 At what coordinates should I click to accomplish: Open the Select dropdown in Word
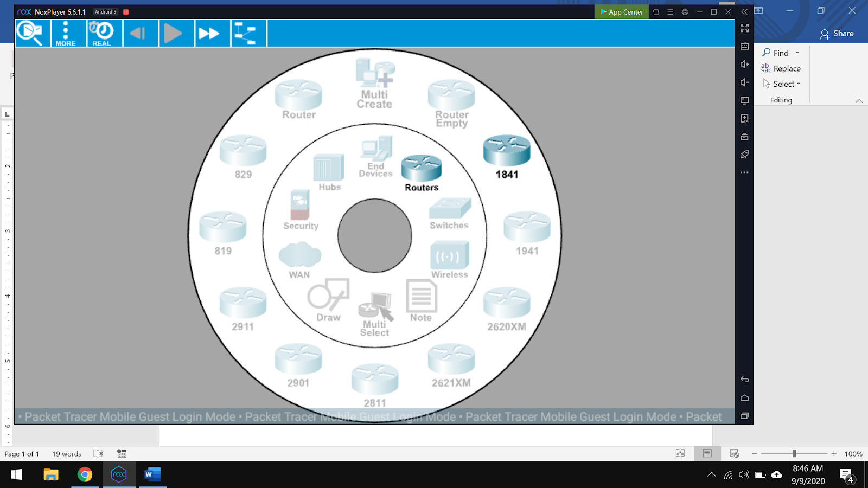click(x=782, y=84)
